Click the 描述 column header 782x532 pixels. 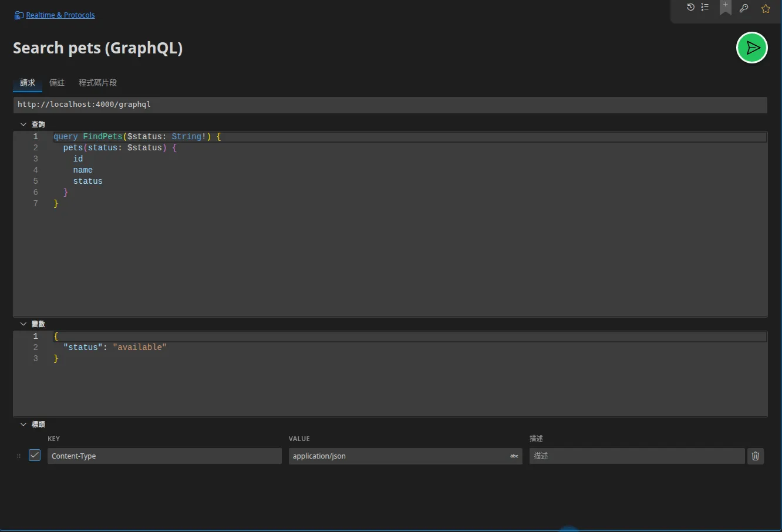537,439
